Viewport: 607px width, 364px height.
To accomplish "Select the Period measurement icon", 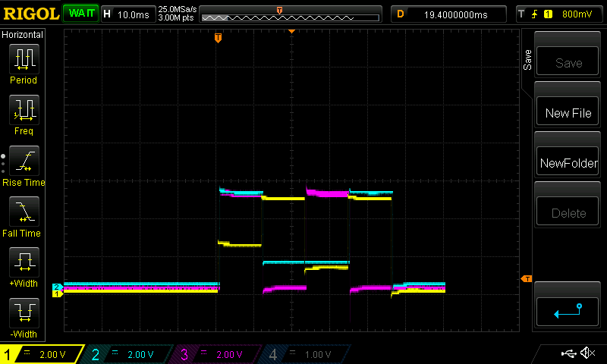I will (x=24, y=59).
